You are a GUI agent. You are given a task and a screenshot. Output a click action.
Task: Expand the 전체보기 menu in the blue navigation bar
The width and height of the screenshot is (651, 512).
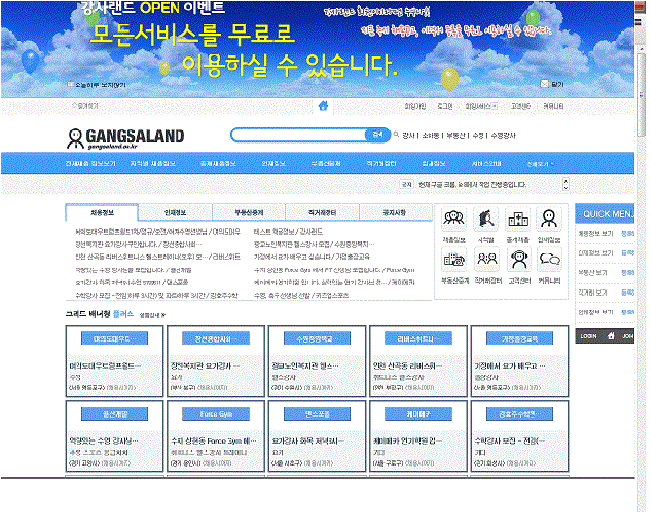[x=540, y=164]
